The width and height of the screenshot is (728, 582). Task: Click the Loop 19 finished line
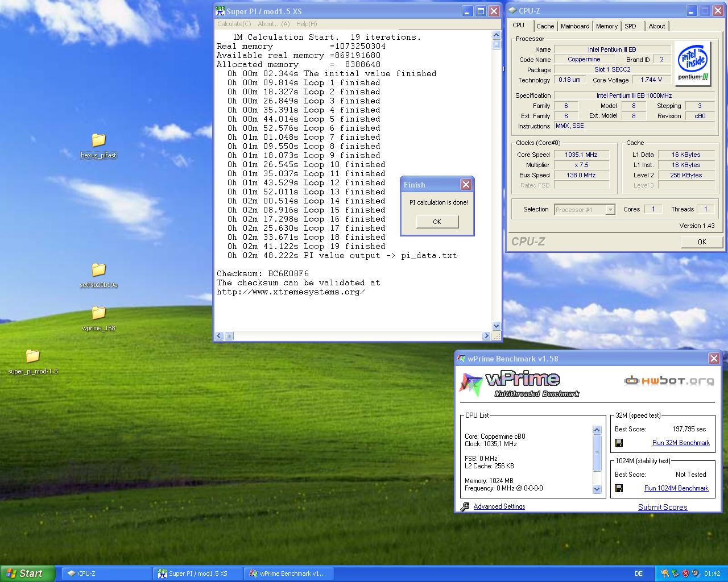pos(307,246)
